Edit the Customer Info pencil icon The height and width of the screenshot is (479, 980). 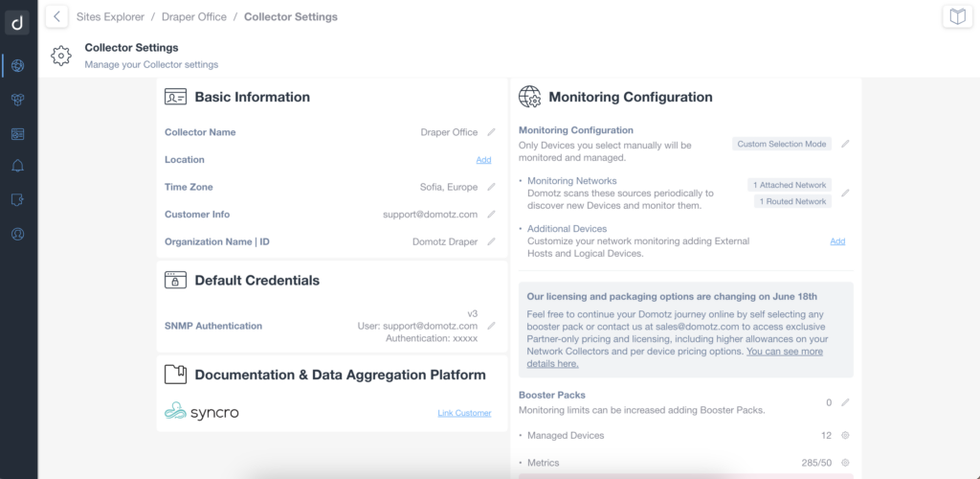tap(491, 215)
